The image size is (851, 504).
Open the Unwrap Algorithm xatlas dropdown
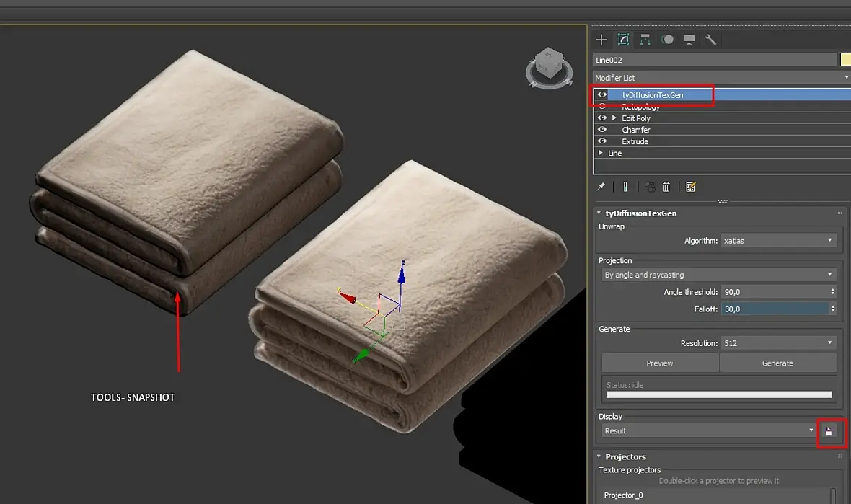777,240
